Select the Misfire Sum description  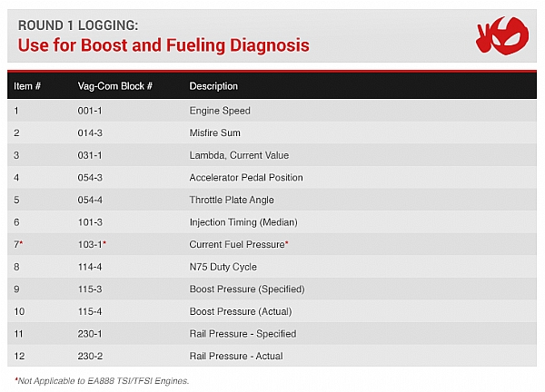pyautogui.click(x=214, y=133)
